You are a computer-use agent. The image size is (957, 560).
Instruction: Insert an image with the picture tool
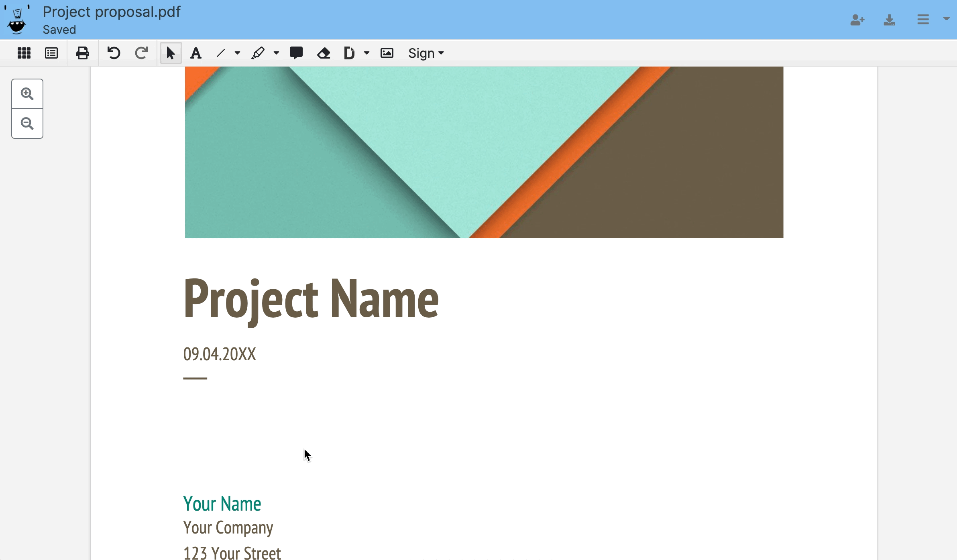tap(387, 53)
